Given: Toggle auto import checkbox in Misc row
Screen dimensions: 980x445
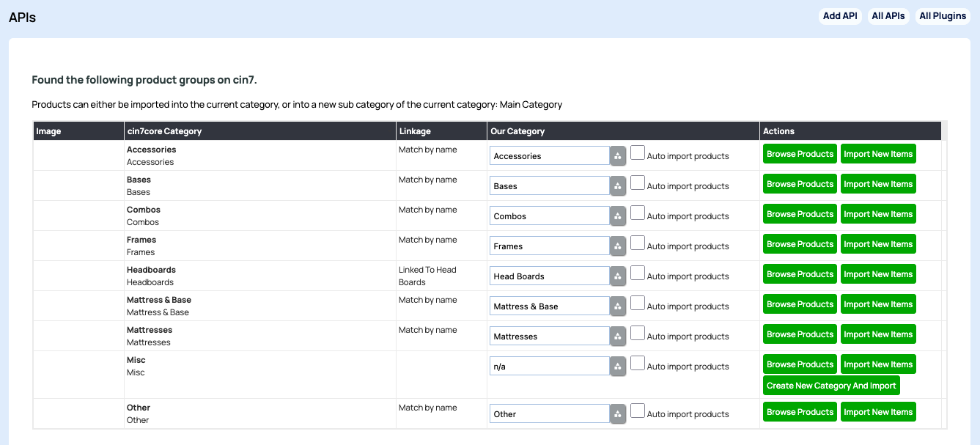Looking at the screenshot, I should (638, 363).
